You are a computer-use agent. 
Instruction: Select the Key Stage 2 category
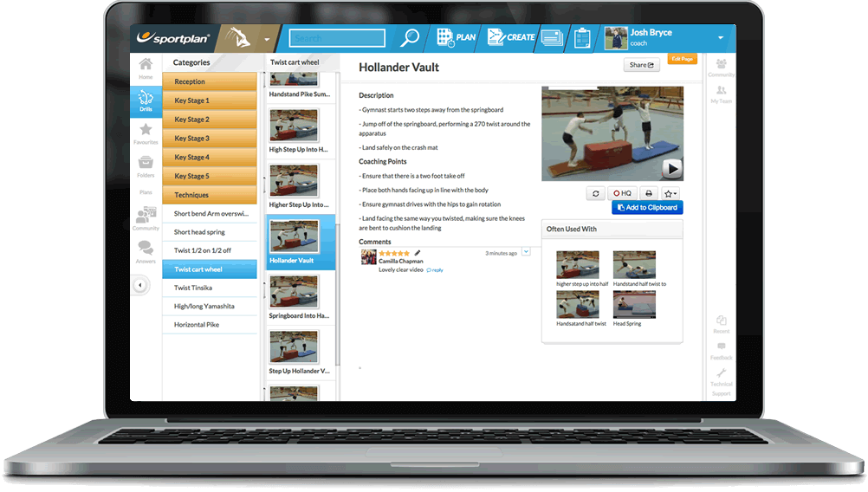coord(210,119)
